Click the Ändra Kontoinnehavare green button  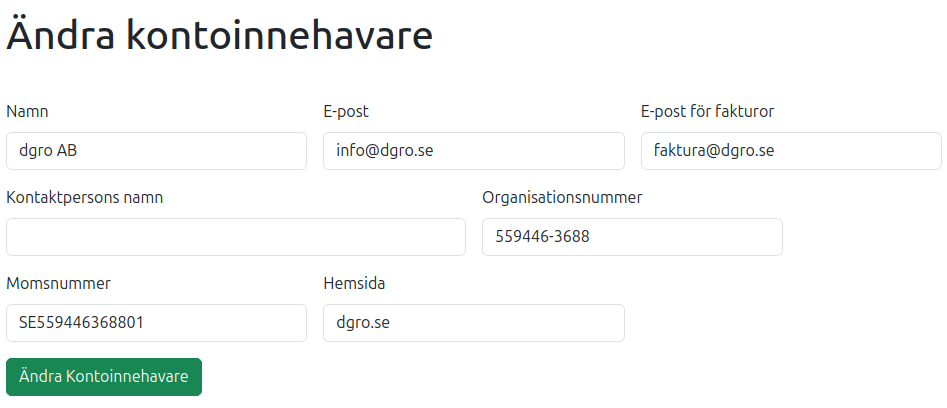pyautogui.click(x=104, y=377)
